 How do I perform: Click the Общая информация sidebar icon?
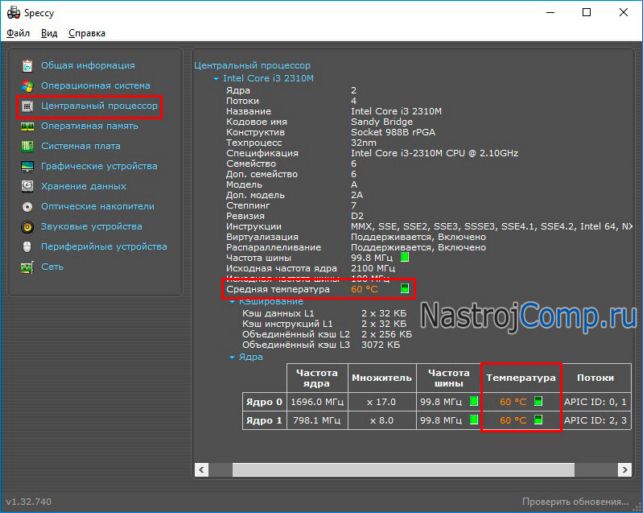point(27,66)
